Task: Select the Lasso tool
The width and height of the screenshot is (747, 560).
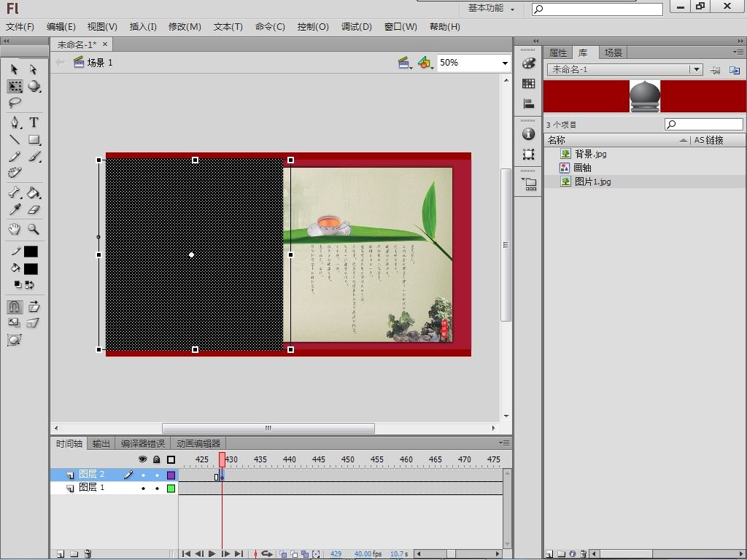Action: click(x=15, y=102)
